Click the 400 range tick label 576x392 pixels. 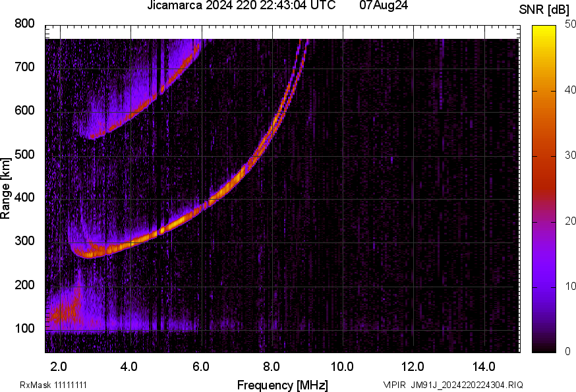pyautogui.click(x=24, y=197)
